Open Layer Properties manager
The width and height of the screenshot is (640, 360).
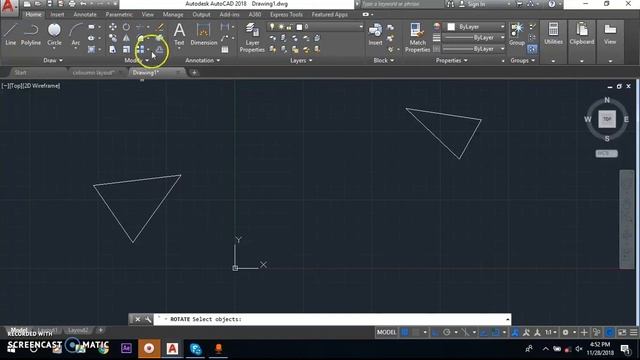coord(252,38)
